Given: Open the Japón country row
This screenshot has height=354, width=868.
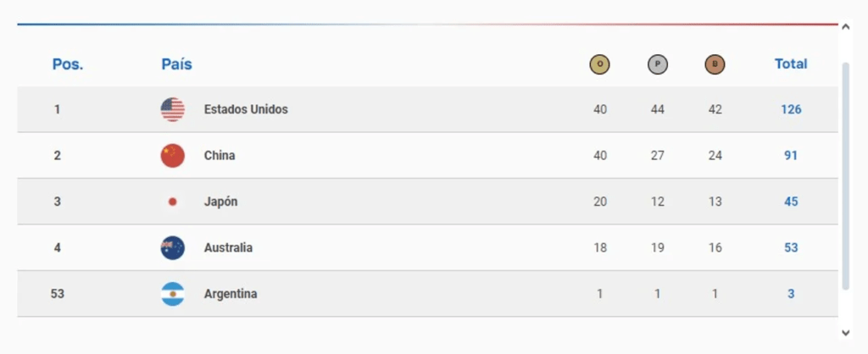Looking at the screenshot, I should tap(221, 202).
